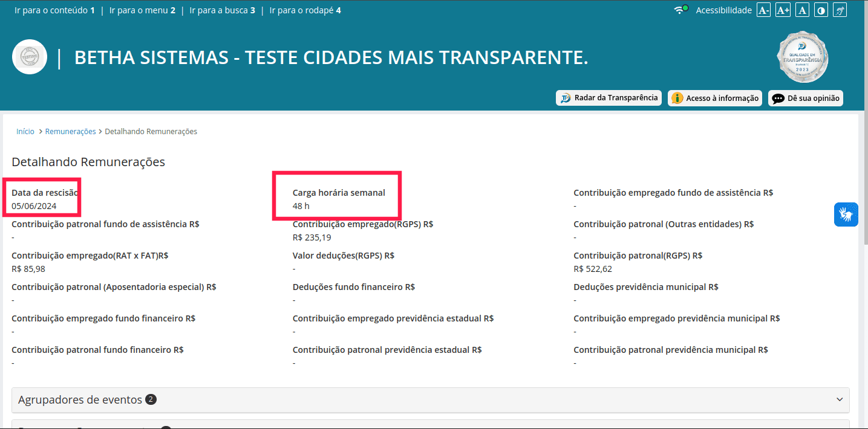Click the page vertical scrollbar
This screenshot has height=429, width=868.
pyautogui.click(x=864, y=181)
